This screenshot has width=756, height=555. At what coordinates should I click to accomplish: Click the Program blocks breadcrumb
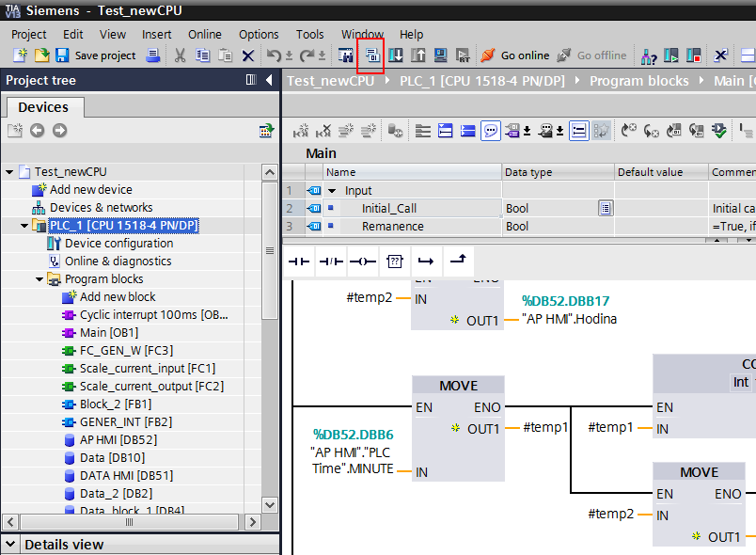click(639, 81)
